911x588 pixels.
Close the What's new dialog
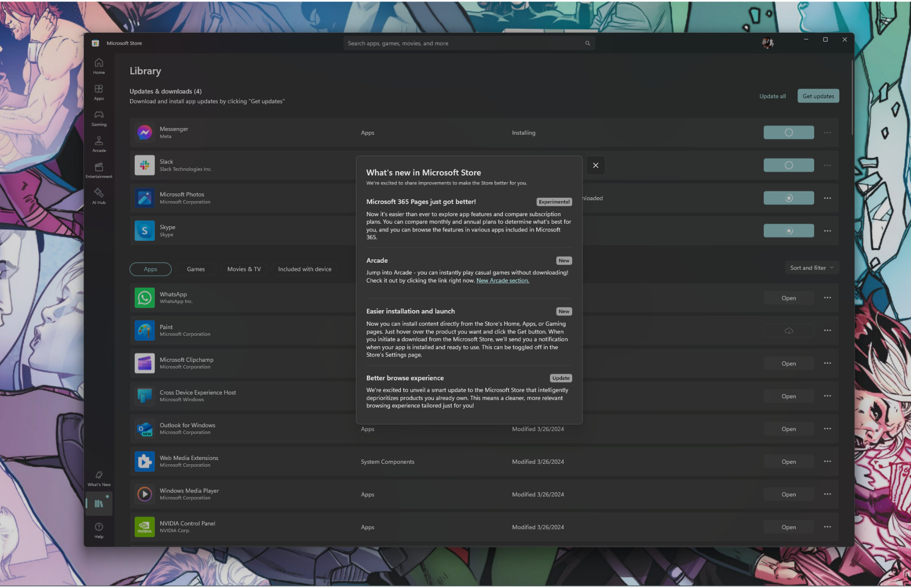point(595,165)
